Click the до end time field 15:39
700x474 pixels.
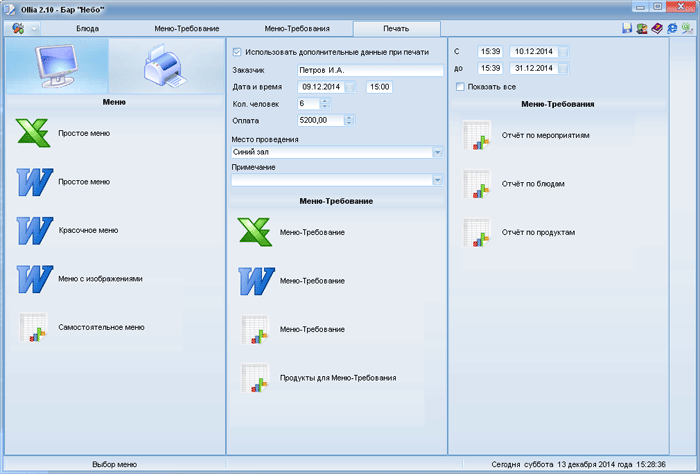[x=490, y=68]
